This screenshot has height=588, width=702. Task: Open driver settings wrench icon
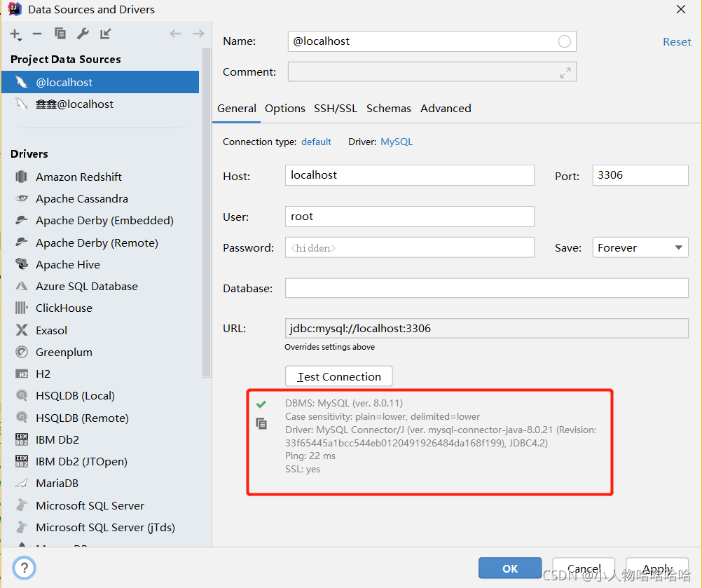click(x=83, y=34)
